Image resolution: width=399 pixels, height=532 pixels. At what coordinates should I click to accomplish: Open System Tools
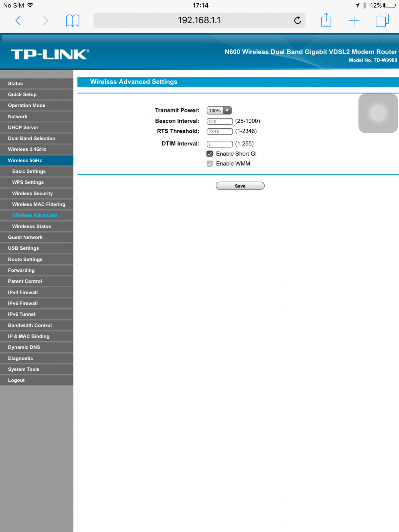point(37,369)
